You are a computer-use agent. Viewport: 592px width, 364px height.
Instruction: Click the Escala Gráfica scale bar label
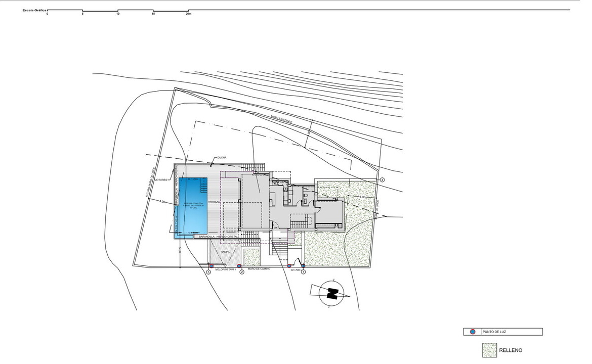click(x=34, y=10)
